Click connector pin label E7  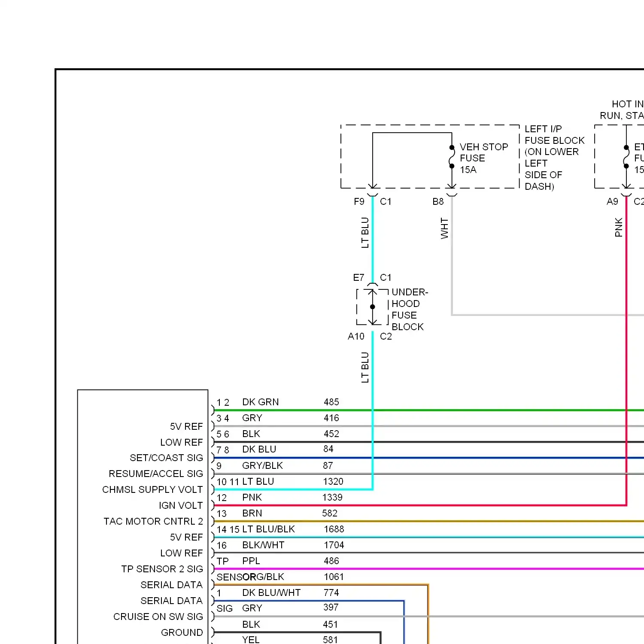pyautogui.click(x=358, y=277)
